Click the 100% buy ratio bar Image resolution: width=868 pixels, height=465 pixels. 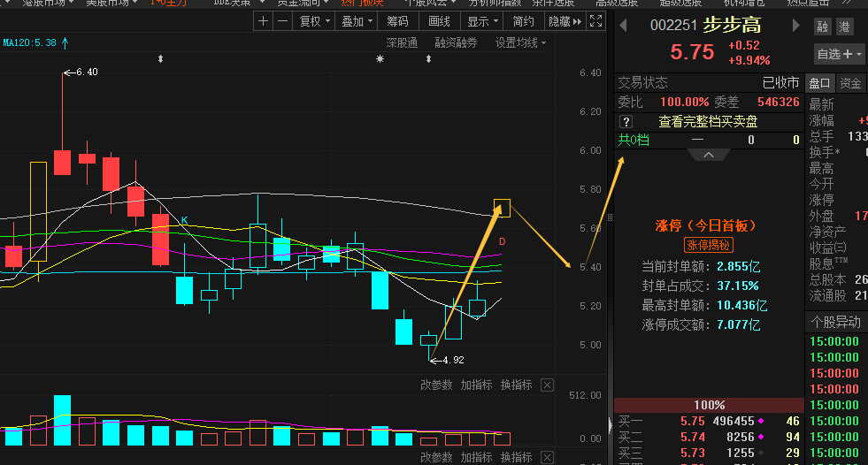point(709,405)
